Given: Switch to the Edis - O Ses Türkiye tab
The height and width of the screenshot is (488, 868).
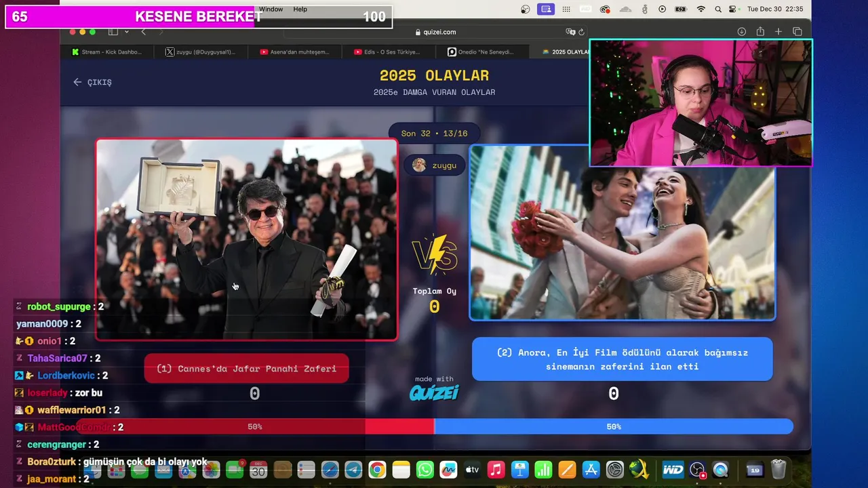Looking at the screenshot, I should (x=388, y=52).
